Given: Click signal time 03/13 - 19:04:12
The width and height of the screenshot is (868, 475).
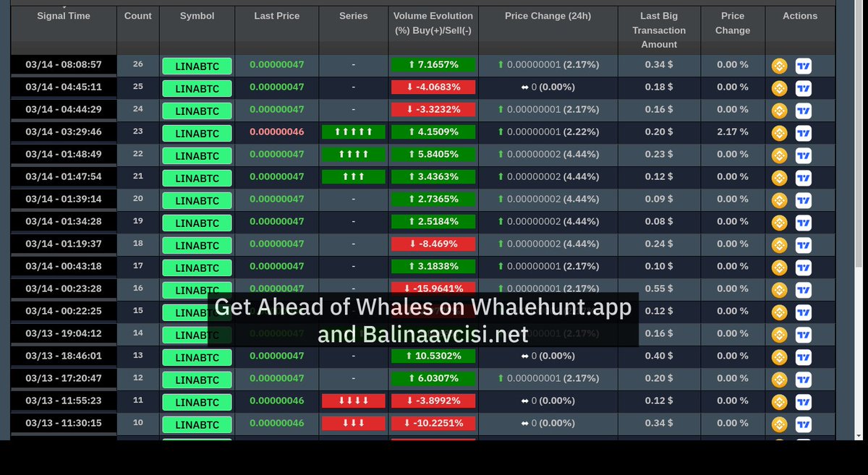Looking at the screenshot, I should [64, 334].
